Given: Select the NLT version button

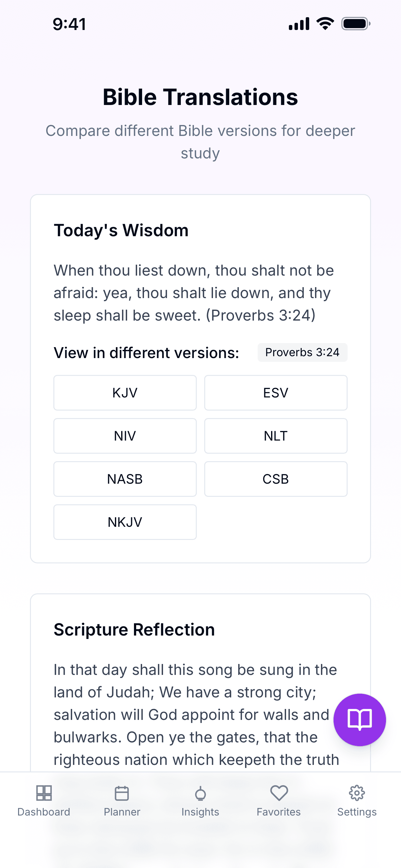Looking at the screenshot, I should click(276, 436).
